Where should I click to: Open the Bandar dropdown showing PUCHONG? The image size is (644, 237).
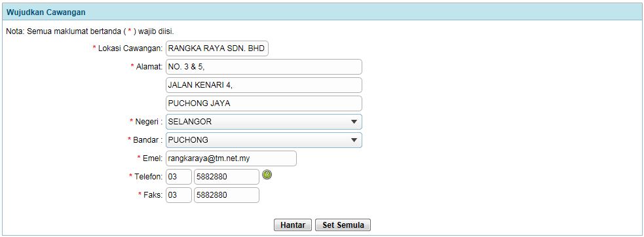(x=264, y=140)
